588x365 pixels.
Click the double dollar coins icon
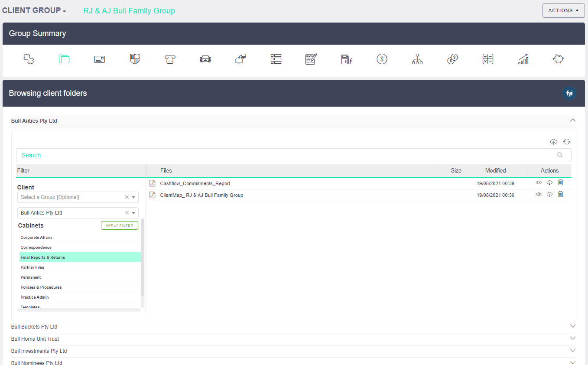pyautogui.click(x=452, y=59)
